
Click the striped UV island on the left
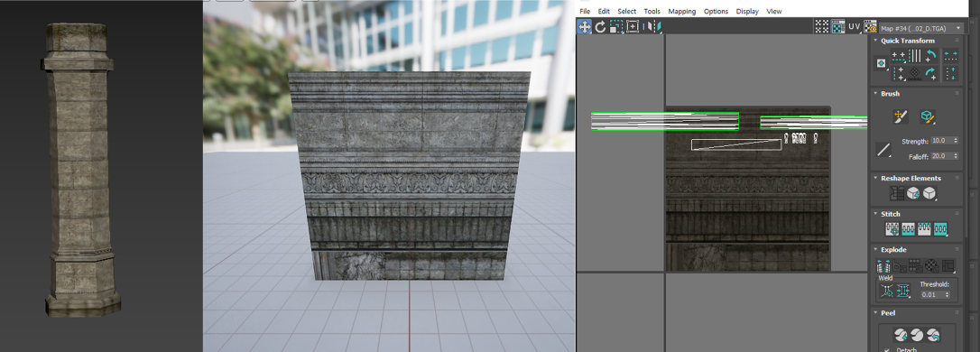(665, 121)
